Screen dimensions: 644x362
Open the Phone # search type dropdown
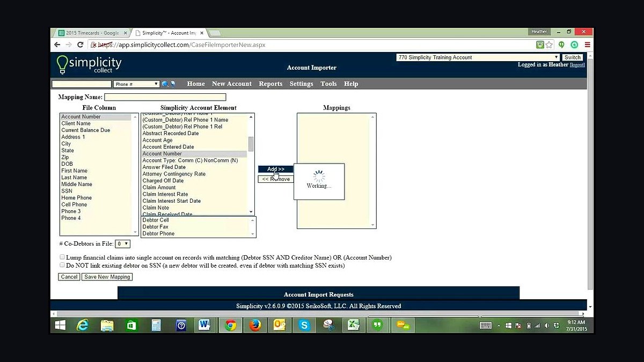click(x=136, y=84)
